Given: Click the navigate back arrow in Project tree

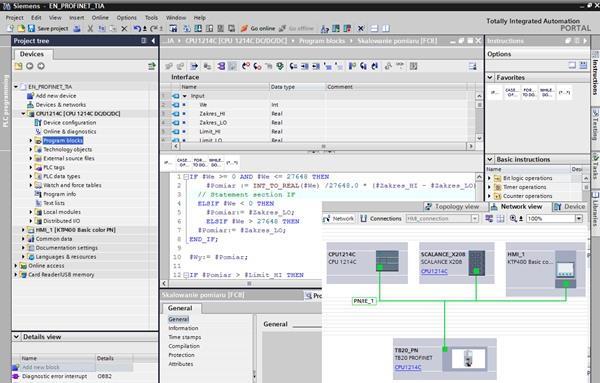Looking at the screenshot, I should pyautogui.click(x=29, y=66).
